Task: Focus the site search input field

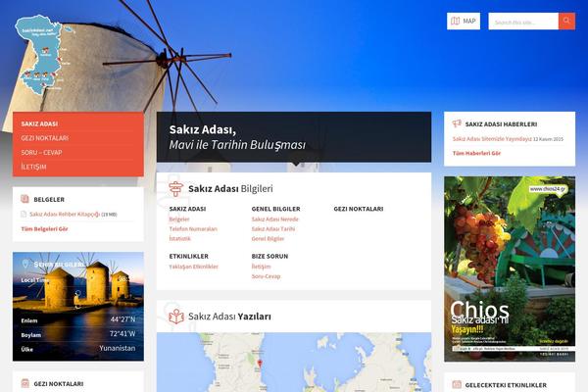Action: click(x=523, y=22)
